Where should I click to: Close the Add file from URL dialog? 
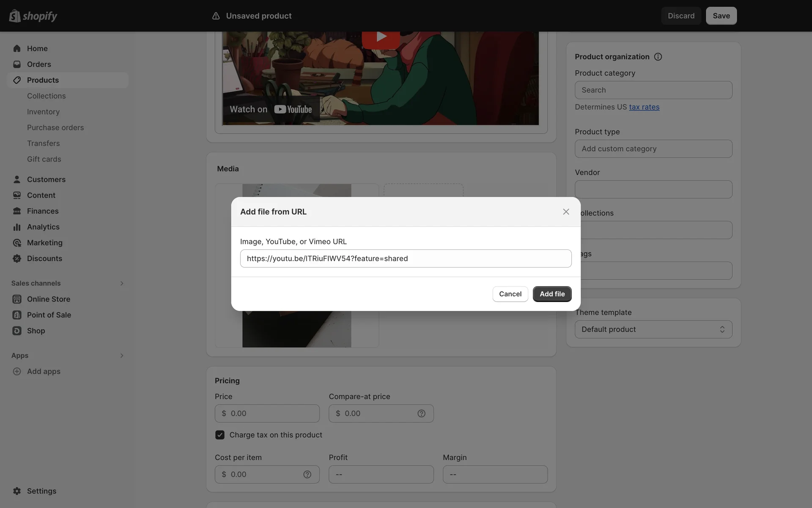pos(566,212)
